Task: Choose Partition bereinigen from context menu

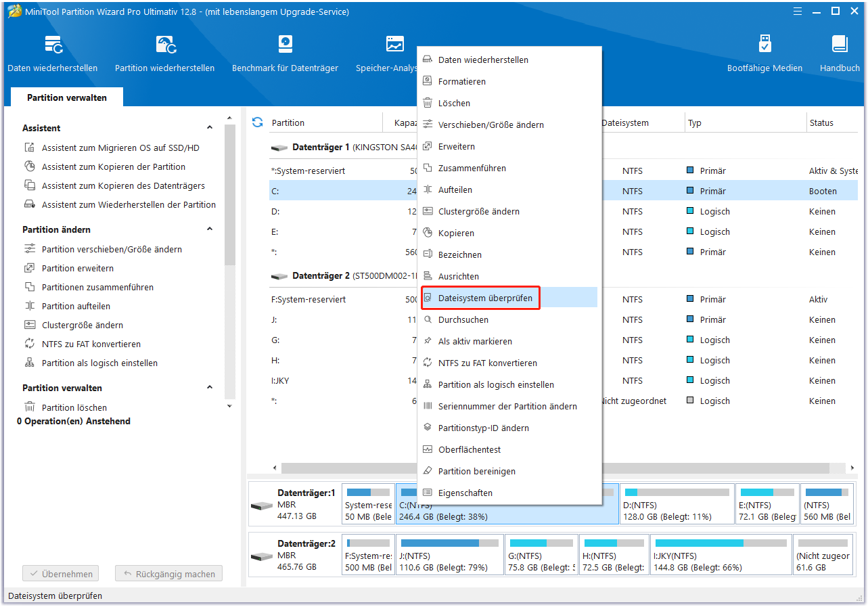Action: click(509, 471)
